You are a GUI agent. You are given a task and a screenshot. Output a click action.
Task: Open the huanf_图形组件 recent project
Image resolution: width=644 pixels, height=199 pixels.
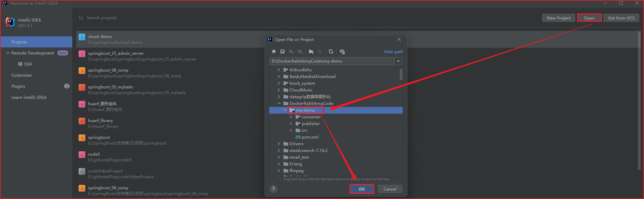[356, 107]
